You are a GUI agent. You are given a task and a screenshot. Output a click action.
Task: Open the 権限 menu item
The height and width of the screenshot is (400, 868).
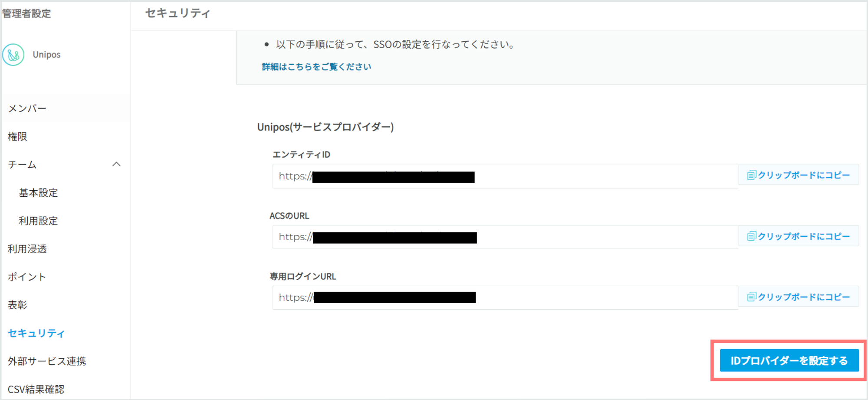pyautogui.click(x=17, y=136)
